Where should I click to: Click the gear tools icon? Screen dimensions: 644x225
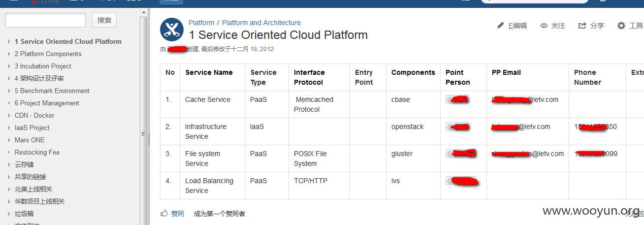(621, 26)
